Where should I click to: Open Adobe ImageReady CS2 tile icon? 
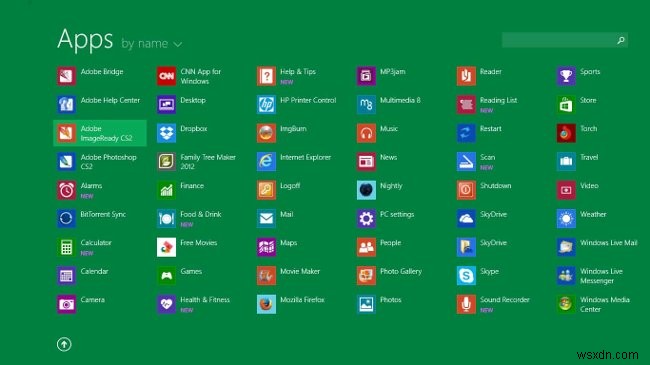66,133
